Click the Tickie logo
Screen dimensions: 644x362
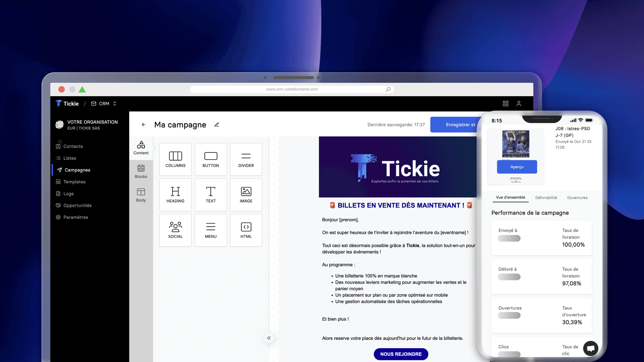coord(67,104)
